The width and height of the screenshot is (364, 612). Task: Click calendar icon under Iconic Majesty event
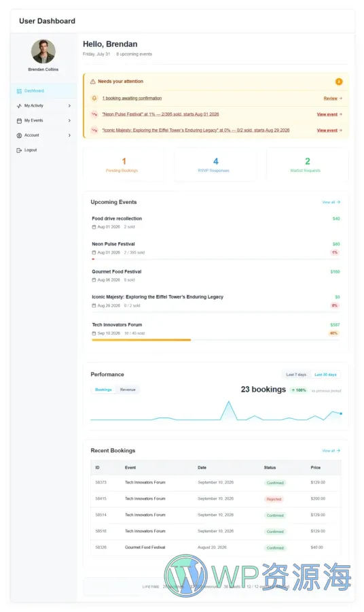tap(94, 305)
